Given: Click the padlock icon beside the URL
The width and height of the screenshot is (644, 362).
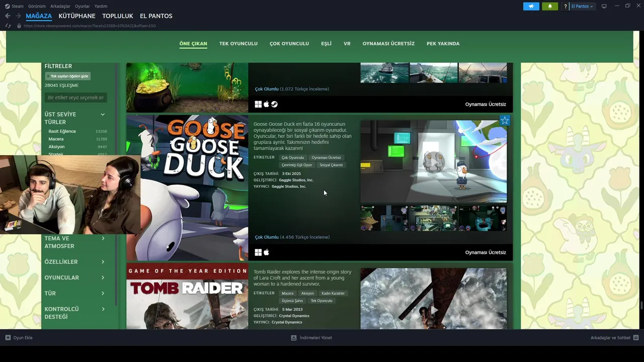Looking at the screenshot, I should coord(19,26).
